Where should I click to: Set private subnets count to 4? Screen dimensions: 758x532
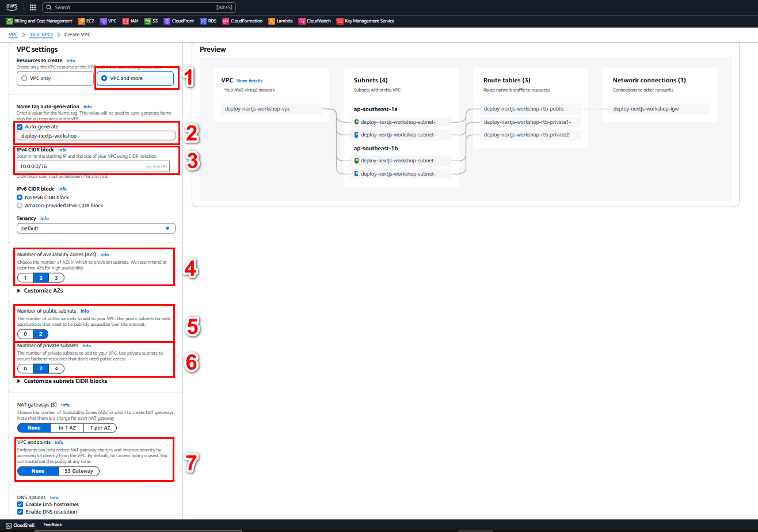[x=56, y=368]
